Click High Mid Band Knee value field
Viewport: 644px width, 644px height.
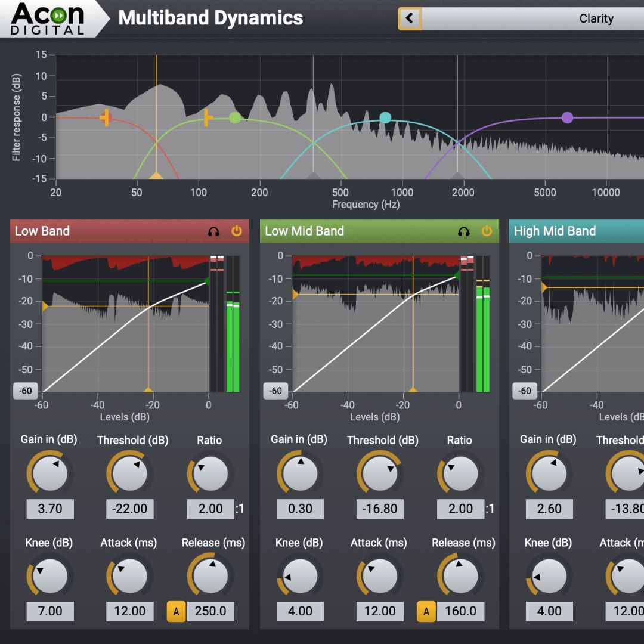(x=549, y=612)
